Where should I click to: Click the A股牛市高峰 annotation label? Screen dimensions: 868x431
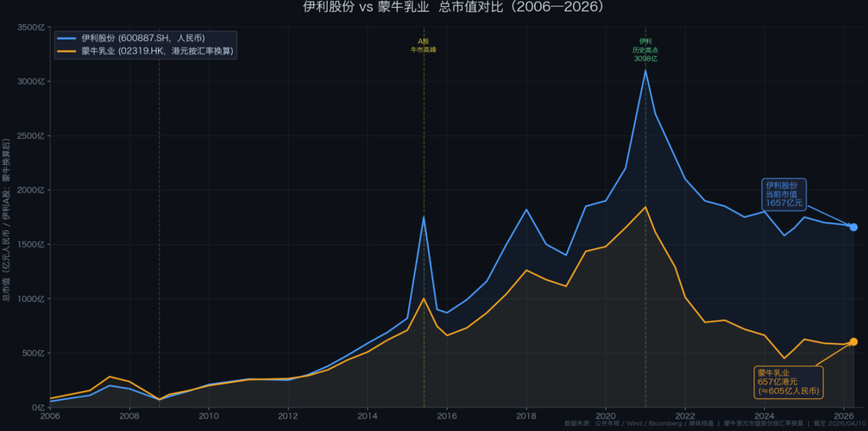424,46
